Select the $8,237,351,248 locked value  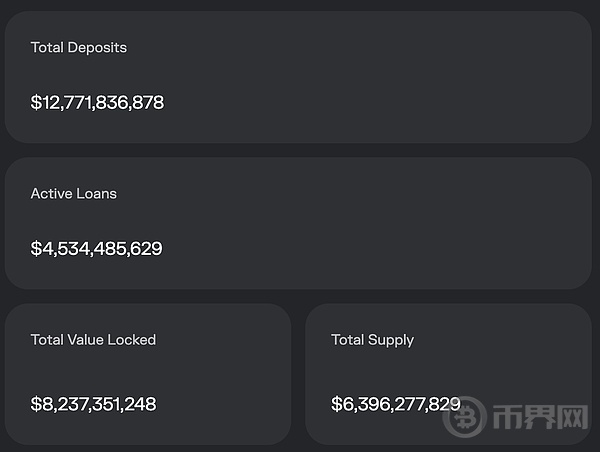pyautogui.click(x=93, y=405)
